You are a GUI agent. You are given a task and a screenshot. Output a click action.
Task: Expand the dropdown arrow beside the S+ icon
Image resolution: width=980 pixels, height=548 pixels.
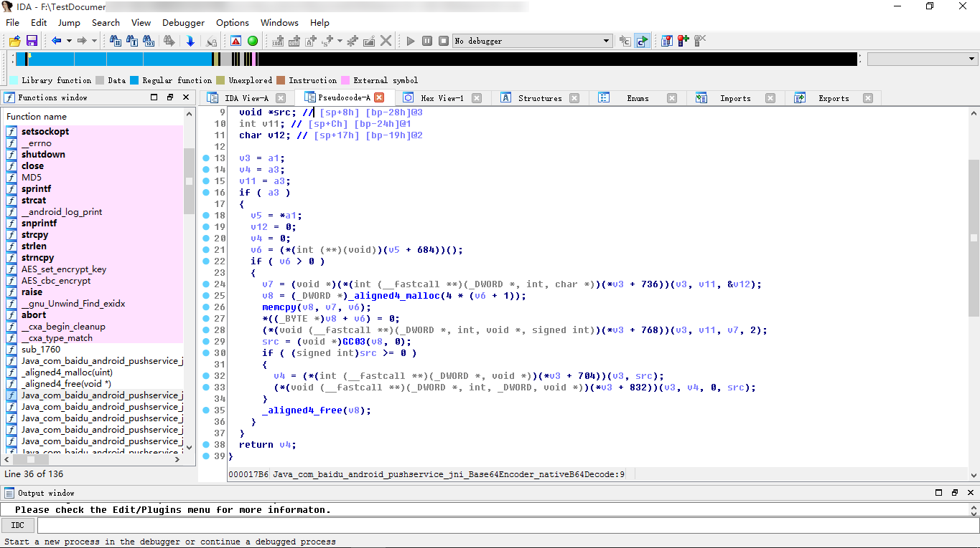click(340, 41)
